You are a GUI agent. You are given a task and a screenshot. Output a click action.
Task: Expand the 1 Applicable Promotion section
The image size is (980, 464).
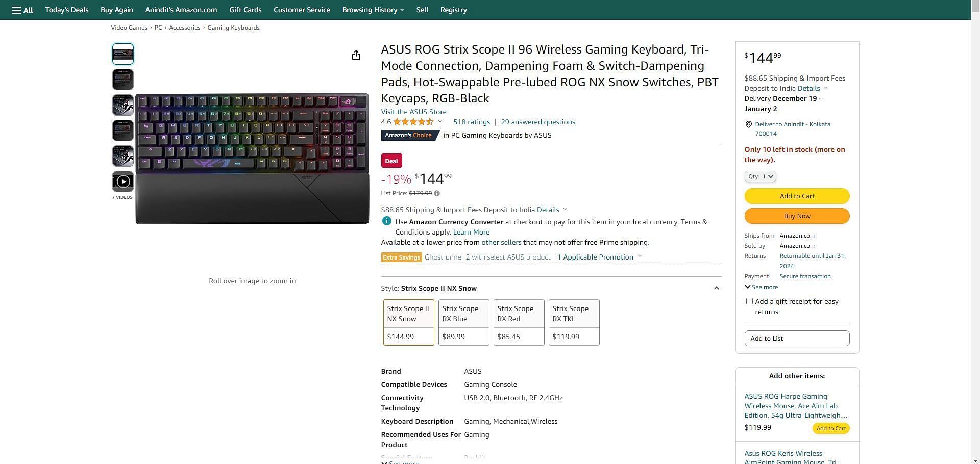(x=599, y=257)
